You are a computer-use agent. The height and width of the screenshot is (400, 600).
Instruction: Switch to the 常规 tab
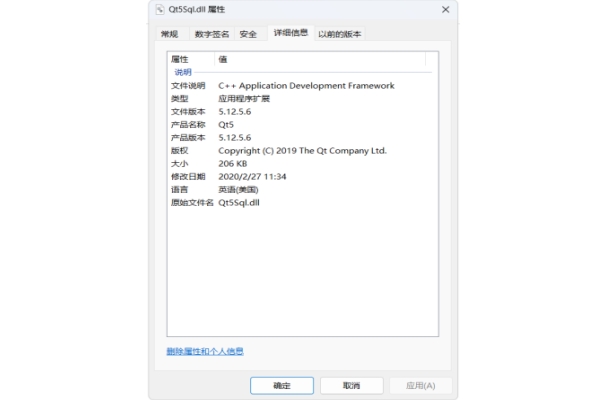[x=170, y=34]
